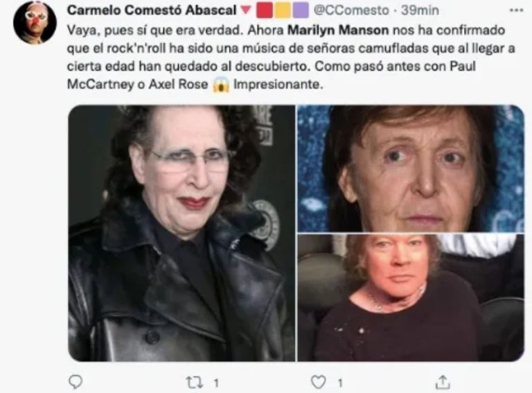Click the scream face emoji in tweet

[221, 85]
